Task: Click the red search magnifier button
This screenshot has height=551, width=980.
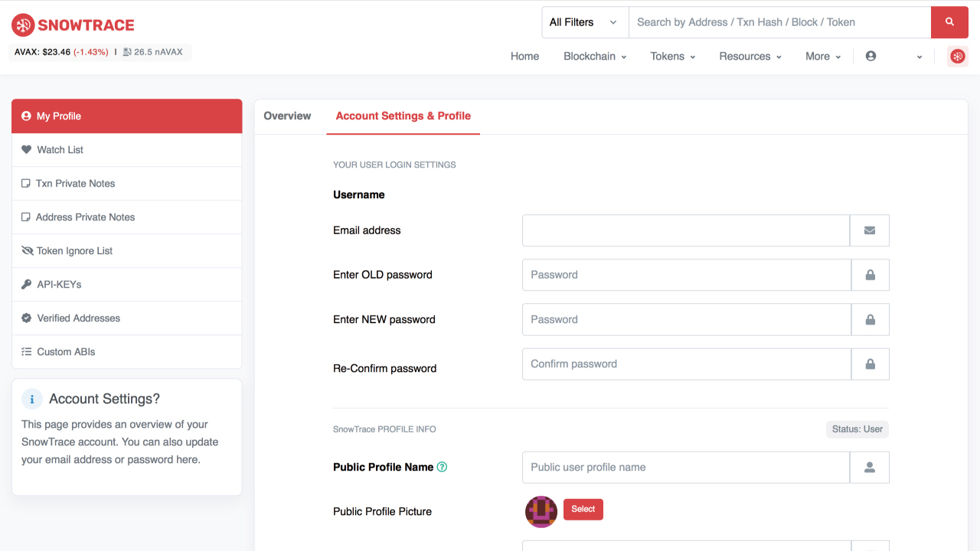Action: click(x=949, y=22)
